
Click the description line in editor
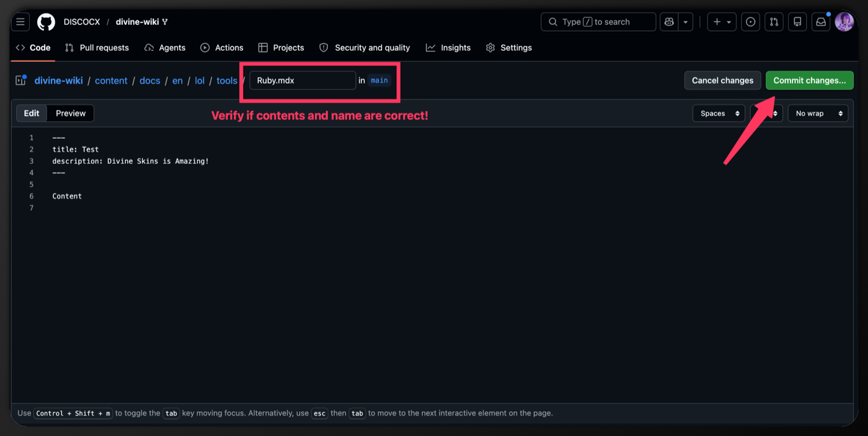point(131,161)
